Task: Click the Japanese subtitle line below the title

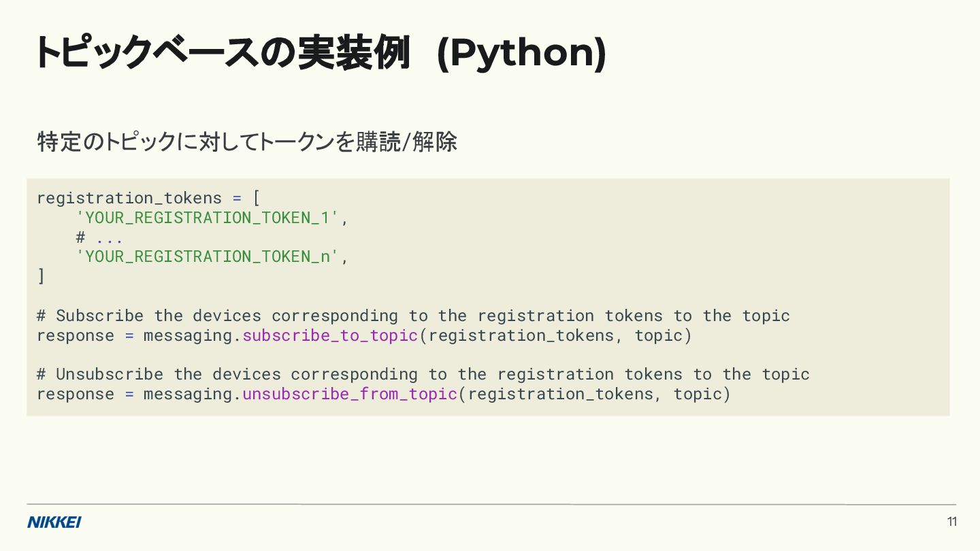Action: point(246,142)
